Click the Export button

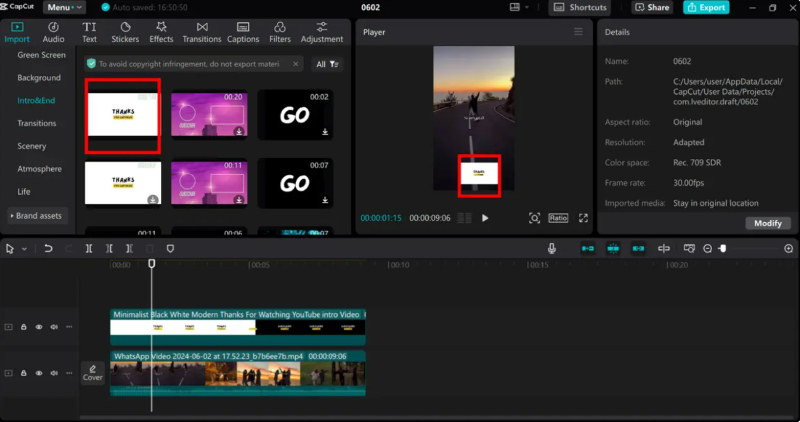tap(706, 7)
